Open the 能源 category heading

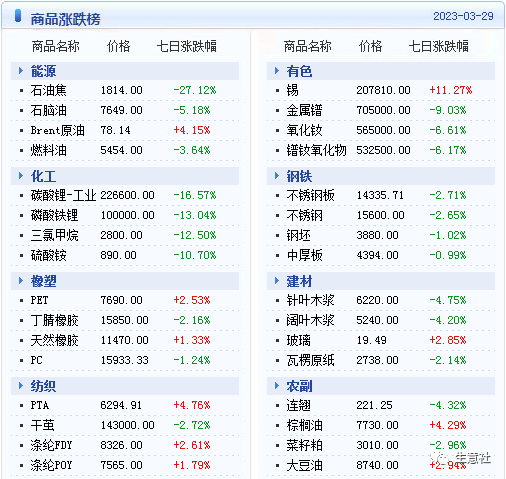pyautogui.click(x=43, y=71)
